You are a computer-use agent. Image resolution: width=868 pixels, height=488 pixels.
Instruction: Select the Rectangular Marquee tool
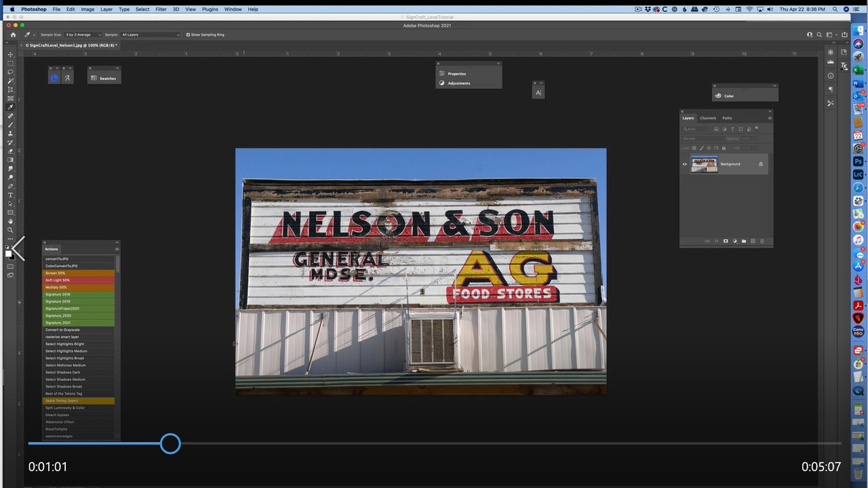coord(9,63)
